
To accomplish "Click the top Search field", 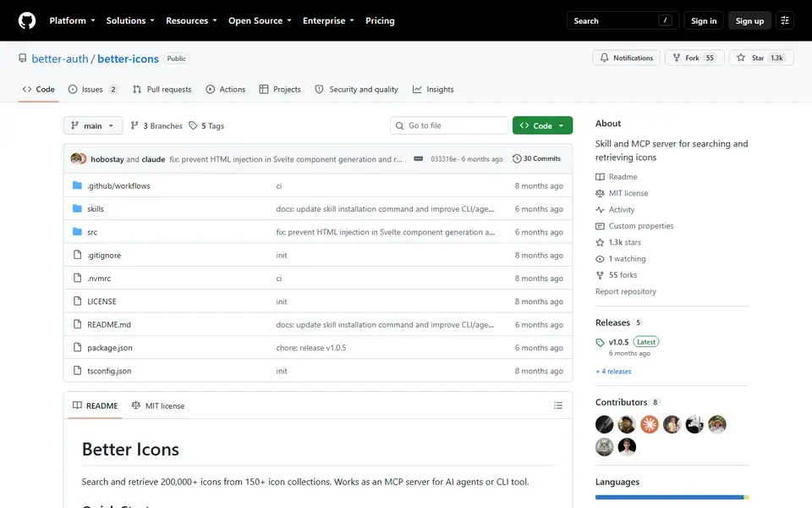I will [x=623, y=20].
